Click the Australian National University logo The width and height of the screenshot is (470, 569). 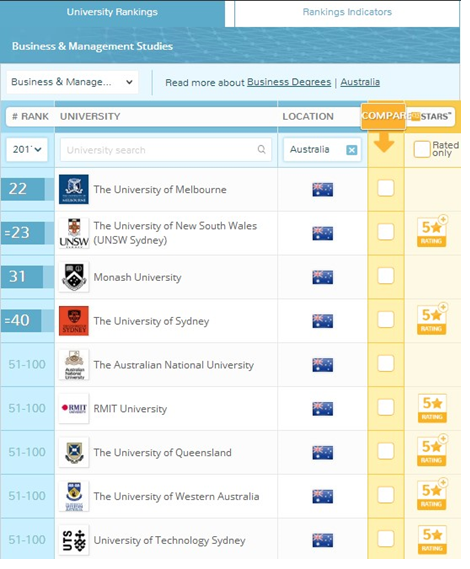pyautogui.click(x=74, y=365)
